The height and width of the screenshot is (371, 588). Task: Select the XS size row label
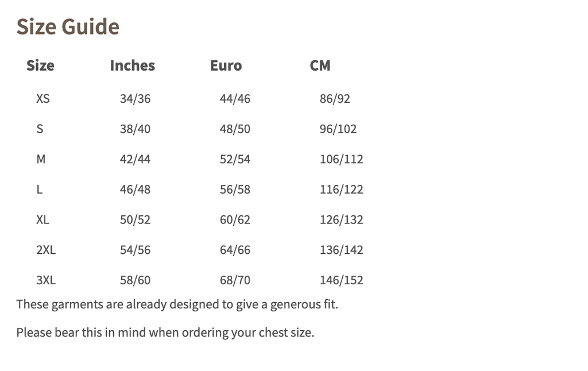click(x=43, y=99)
